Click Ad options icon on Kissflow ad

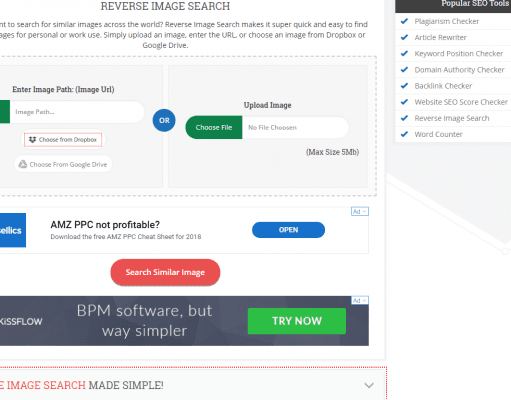[360, 301]
